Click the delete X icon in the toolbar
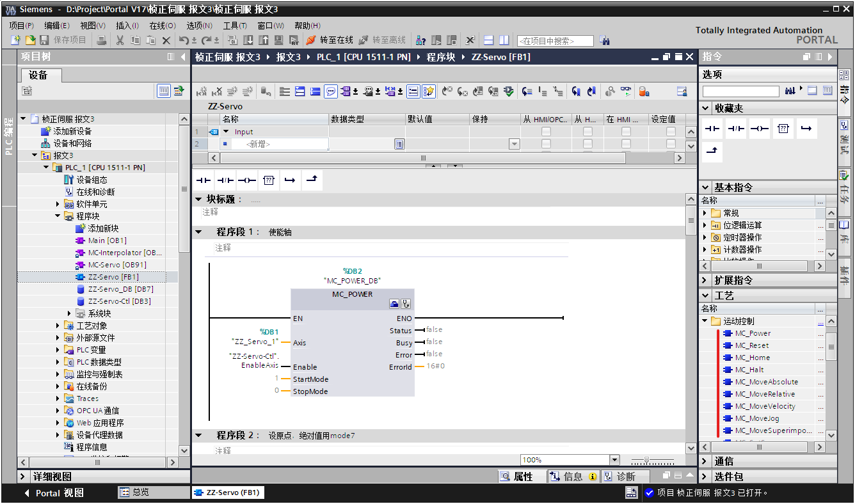This screenshot has width=855, height=504. [x=166, y=40]
